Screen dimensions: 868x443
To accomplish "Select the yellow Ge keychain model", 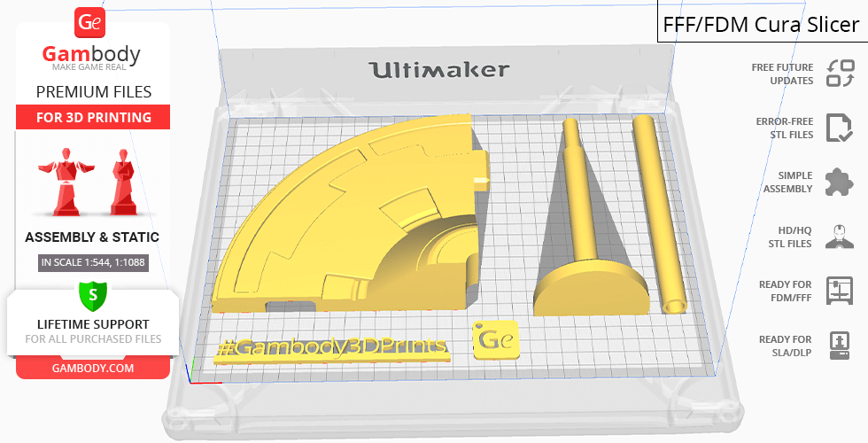I will [496, 339].
